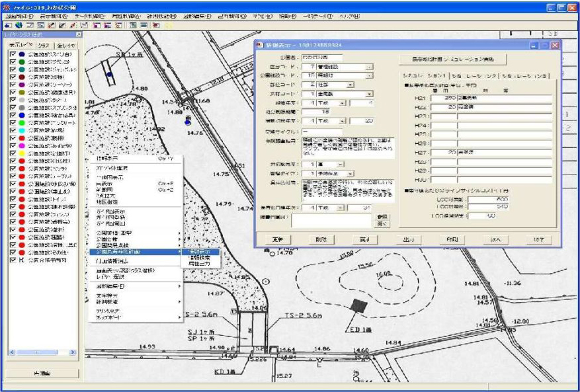Screen dimensions: 580x392
Task: Close the layer panel with its X icon
Action: click(79, 34)
